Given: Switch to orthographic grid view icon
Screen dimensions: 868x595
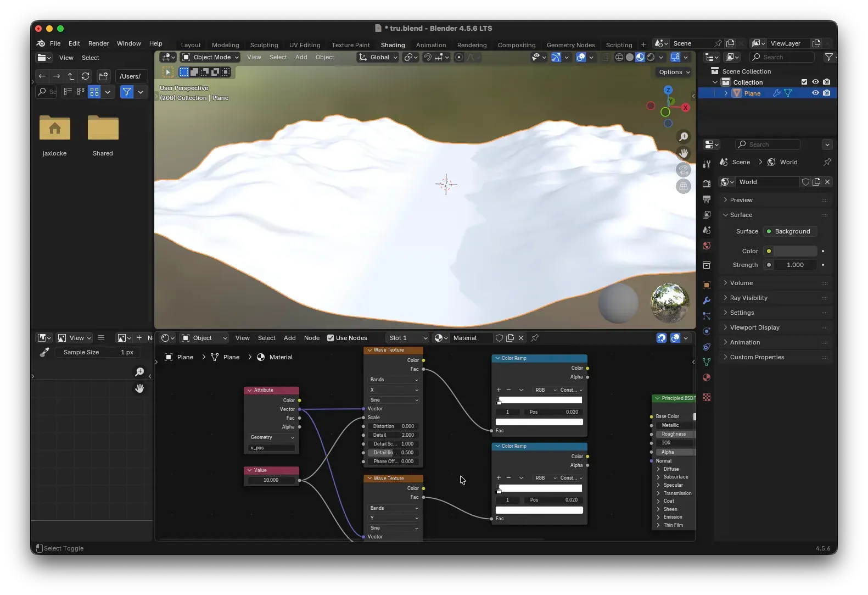Looking at the screenshot, I should (684, 186).
